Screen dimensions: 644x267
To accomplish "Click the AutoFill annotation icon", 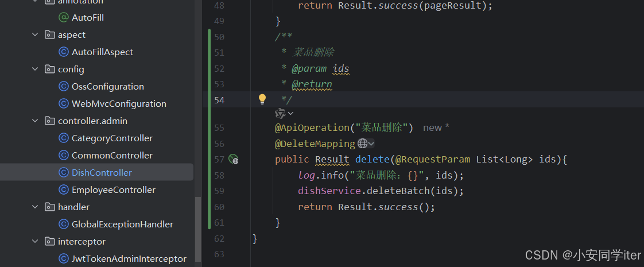I will point(63,18).
